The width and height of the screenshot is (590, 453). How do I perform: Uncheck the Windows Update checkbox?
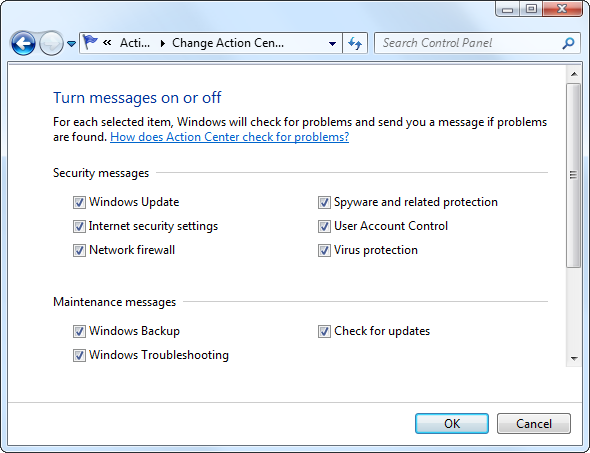coord(79,202)
